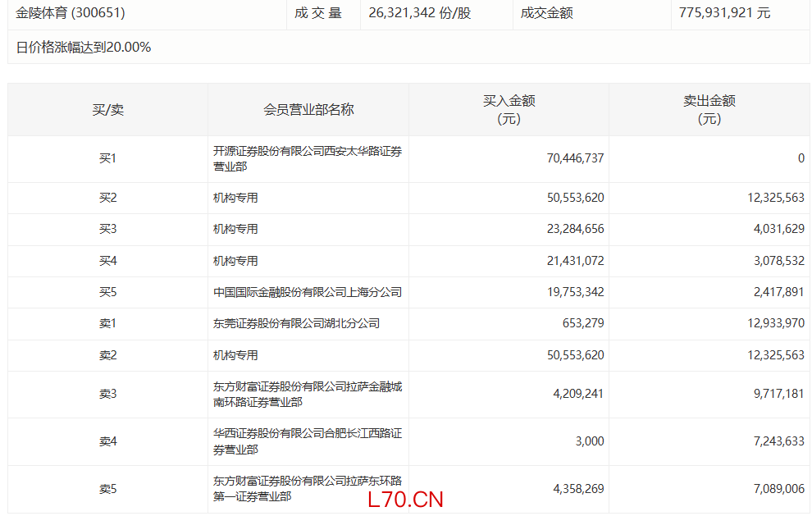The width and height of the screenshot is (812, 516).
Task: Open 东方财富证券 拉萨金融城南环路 entry
Action: coord(307,394)
